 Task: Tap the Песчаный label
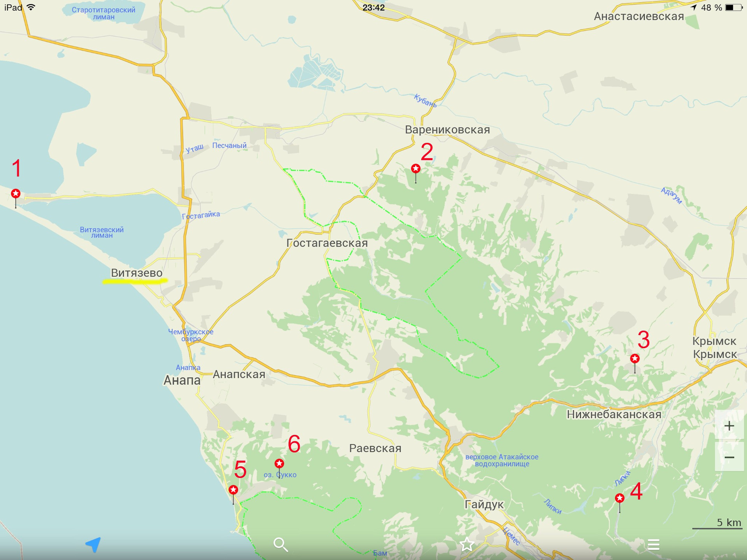pyautogui.click(x=229, y=145)
